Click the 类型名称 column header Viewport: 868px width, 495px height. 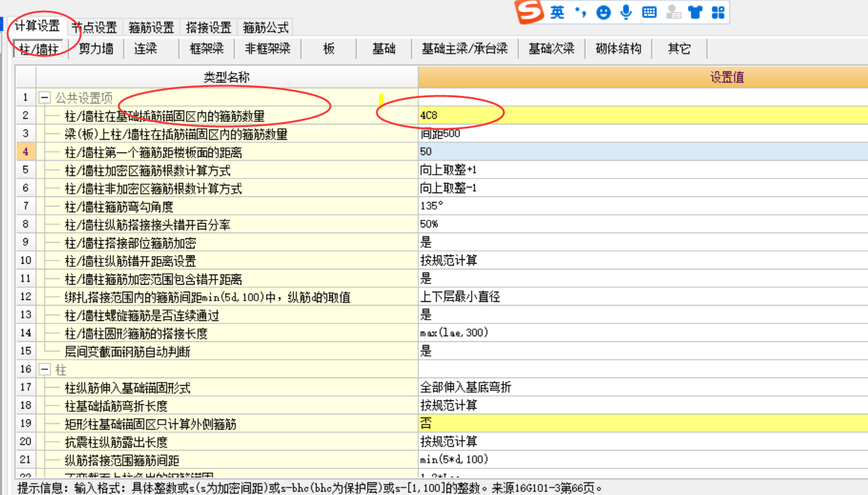tap(227, 78)
